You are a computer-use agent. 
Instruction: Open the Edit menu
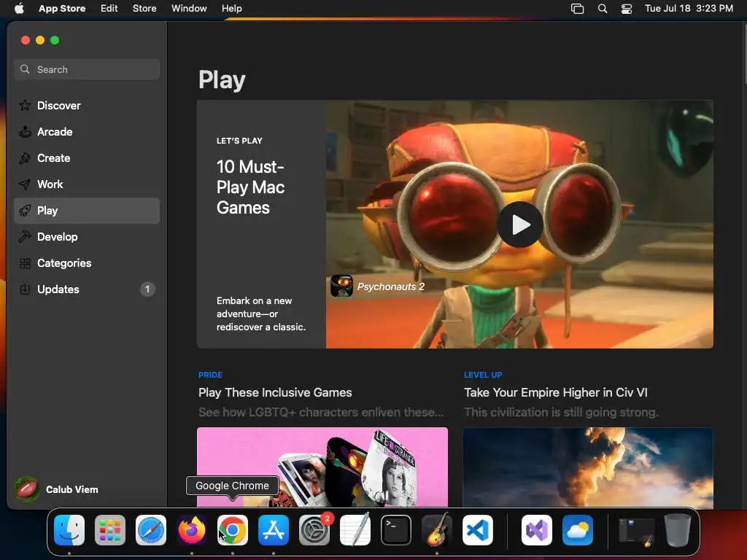click(109, 8)
